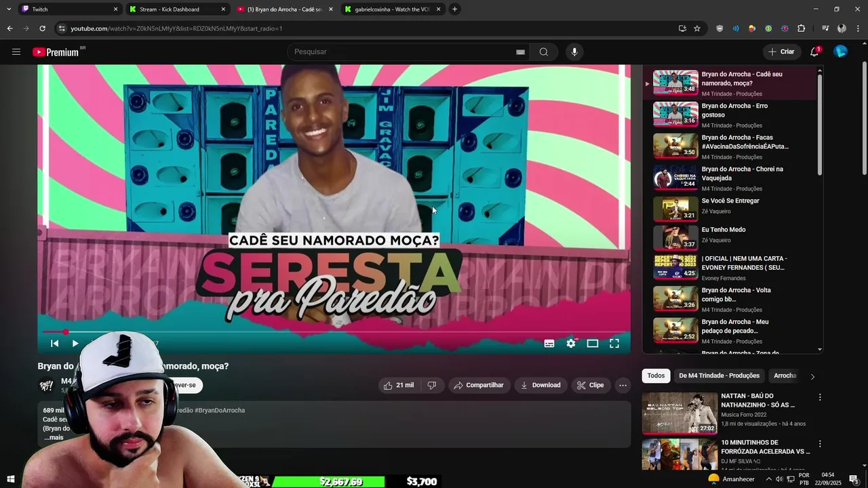868x488 pixels.
Task: Show more filter chips with the arrow
Action: pos(812,376)
